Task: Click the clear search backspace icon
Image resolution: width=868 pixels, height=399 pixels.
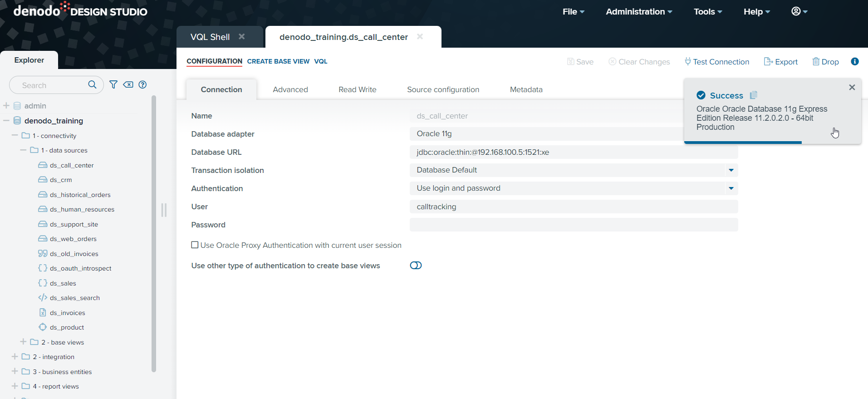Action: (x=128, y=84)
